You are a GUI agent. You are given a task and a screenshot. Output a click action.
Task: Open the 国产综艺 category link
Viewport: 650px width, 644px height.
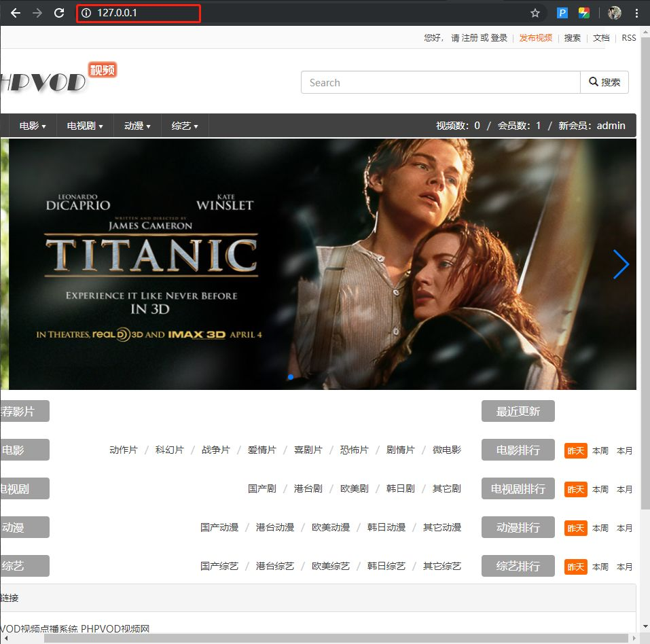tap(219, 566)
